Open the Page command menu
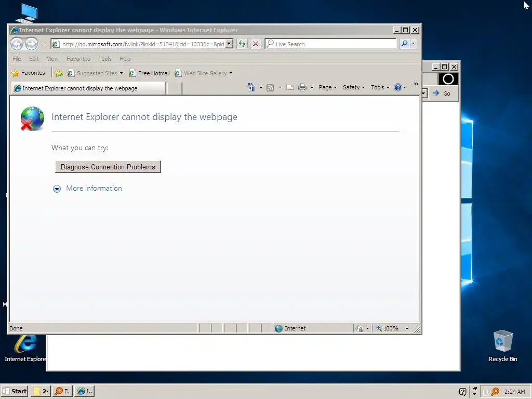 click(x=327, y=87)
